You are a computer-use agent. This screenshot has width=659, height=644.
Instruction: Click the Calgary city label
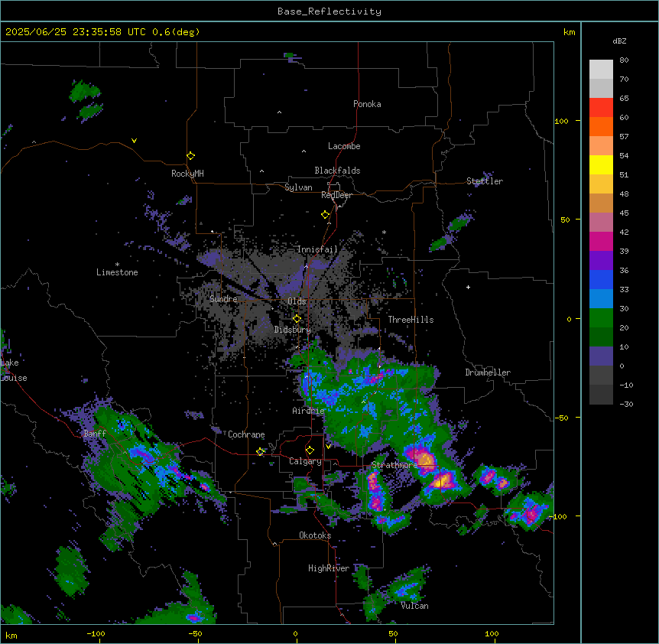pos(305,461)
